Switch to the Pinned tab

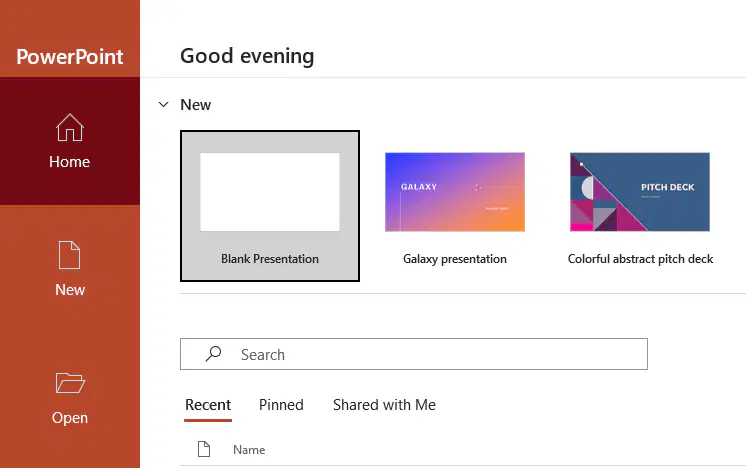point(281,405)
